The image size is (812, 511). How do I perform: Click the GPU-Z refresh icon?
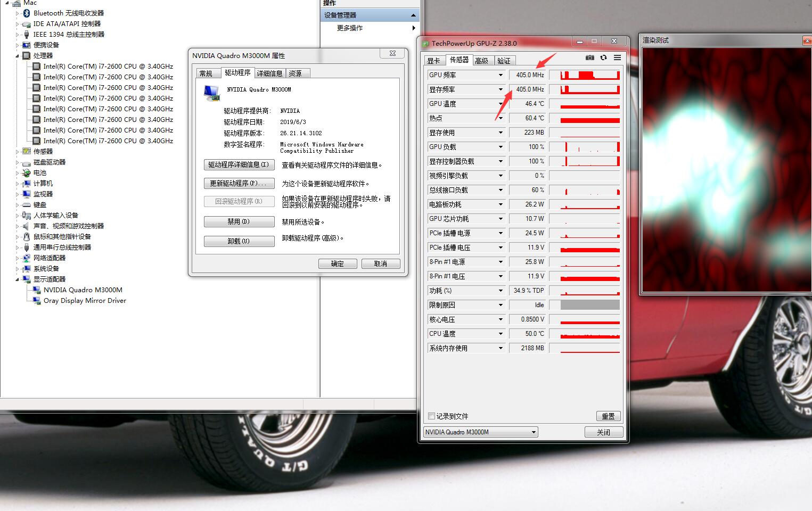point(603,57)
